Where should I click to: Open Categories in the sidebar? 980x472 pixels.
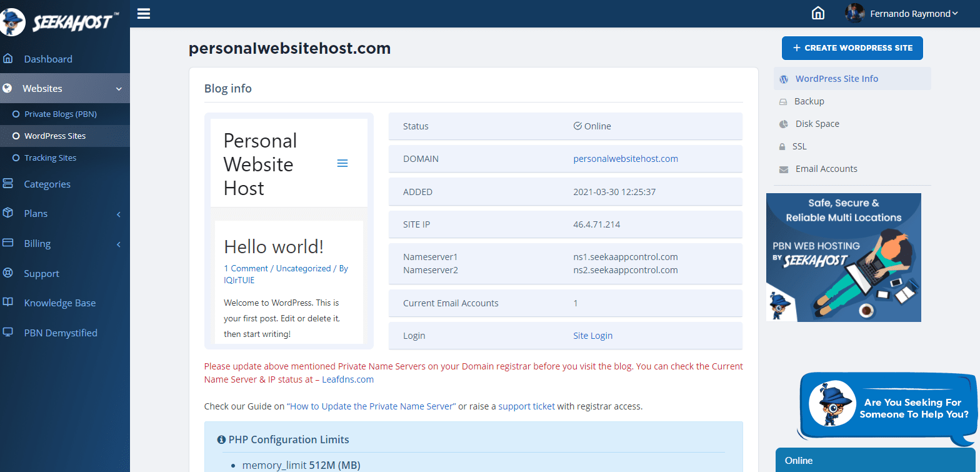47,184
